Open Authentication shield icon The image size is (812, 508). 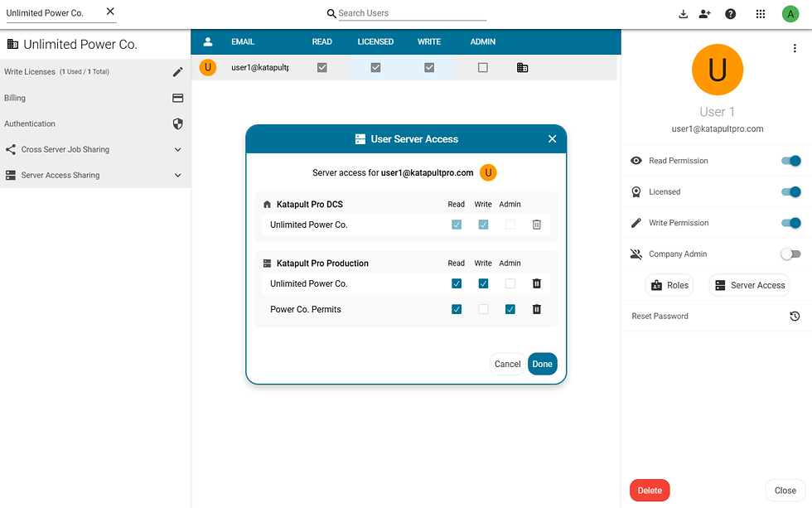(x=177, y=123)
